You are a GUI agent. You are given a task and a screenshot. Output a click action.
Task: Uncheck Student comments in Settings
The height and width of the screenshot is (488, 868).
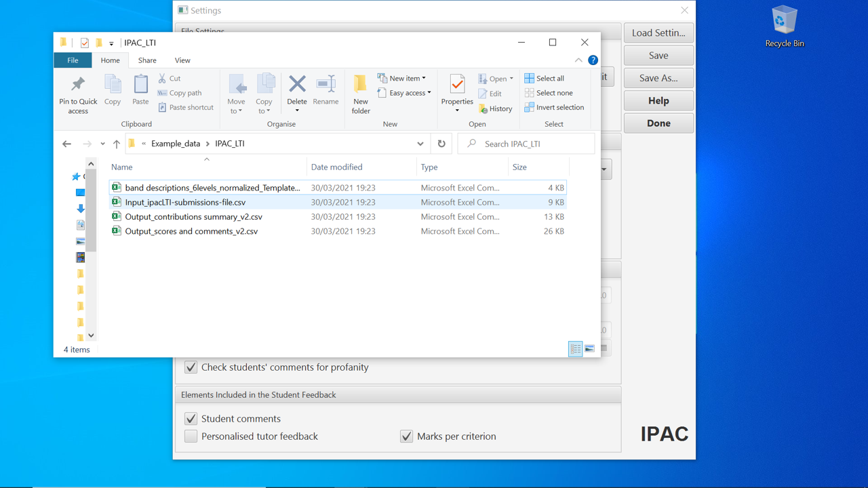pos(191,419)
